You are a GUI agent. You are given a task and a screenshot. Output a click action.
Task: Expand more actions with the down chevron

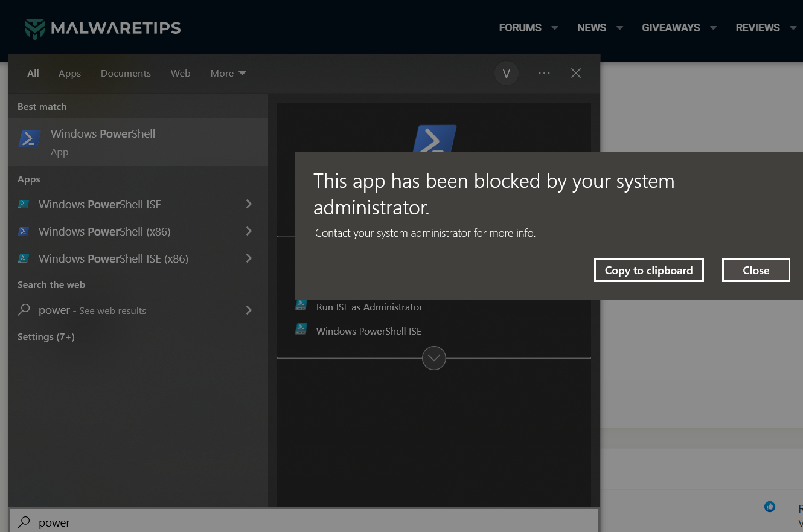click(x=434, y=358)
